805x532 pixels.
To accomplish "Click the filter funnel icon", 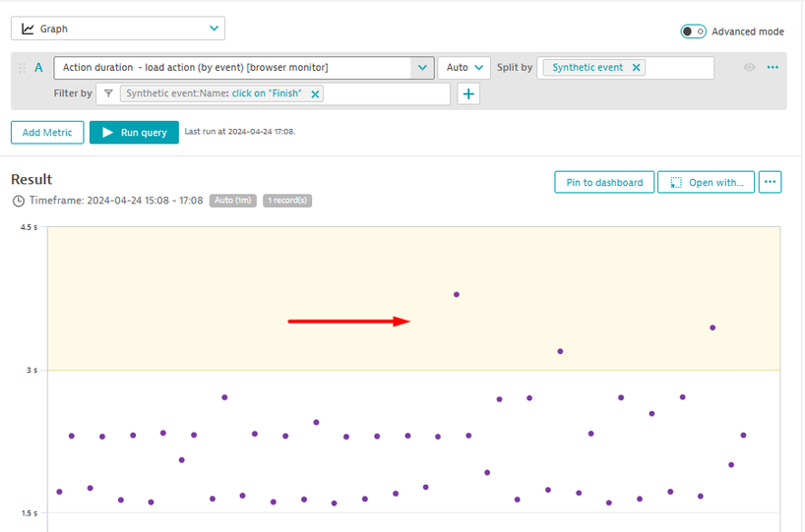I will 109,94.
